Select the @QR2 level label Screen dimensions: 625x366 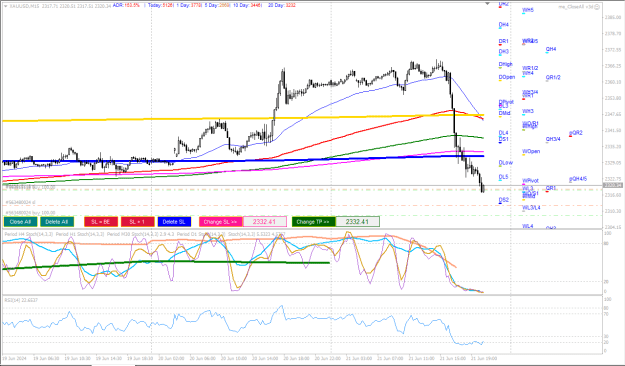(x=576, y=133)
